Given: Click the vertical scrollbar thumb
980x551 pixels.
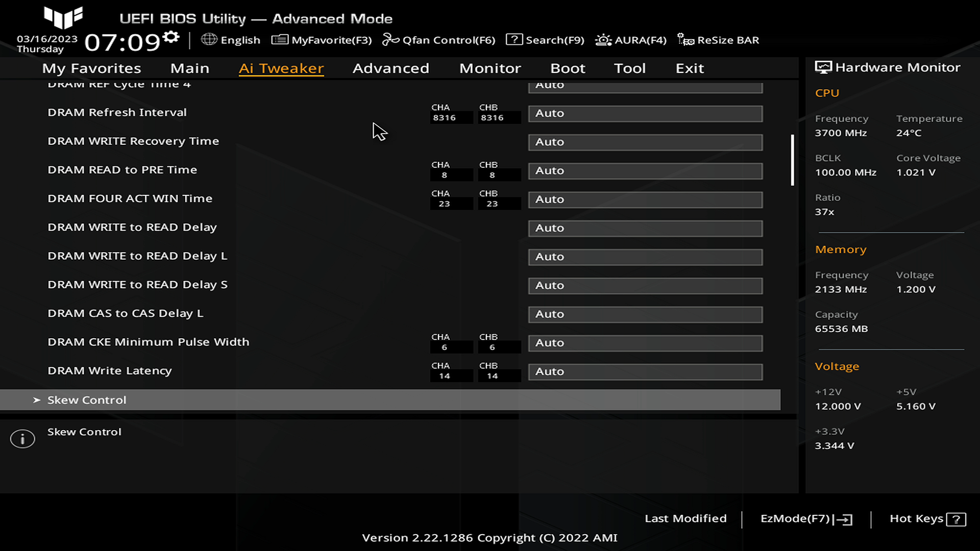Looking at the screenshot, I should (x=792, y=160).
